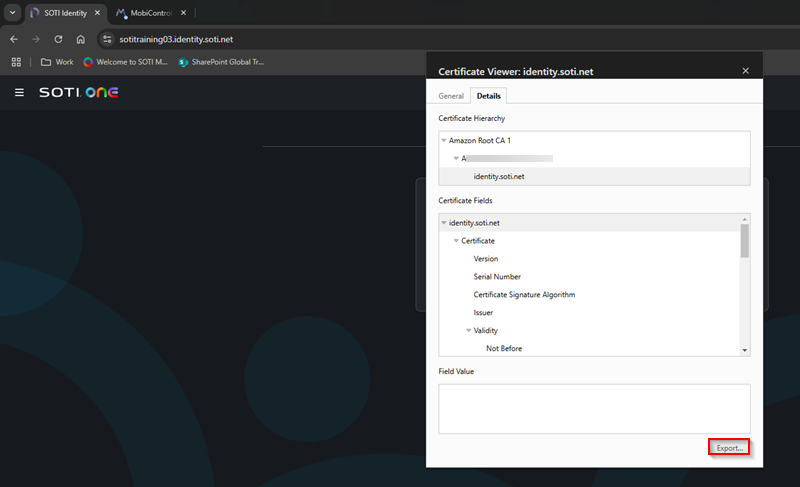This screenshot has width=800, height=487.
Task: Collapse the intermediate certificate node arrow
Action: [x=456, y=159]
